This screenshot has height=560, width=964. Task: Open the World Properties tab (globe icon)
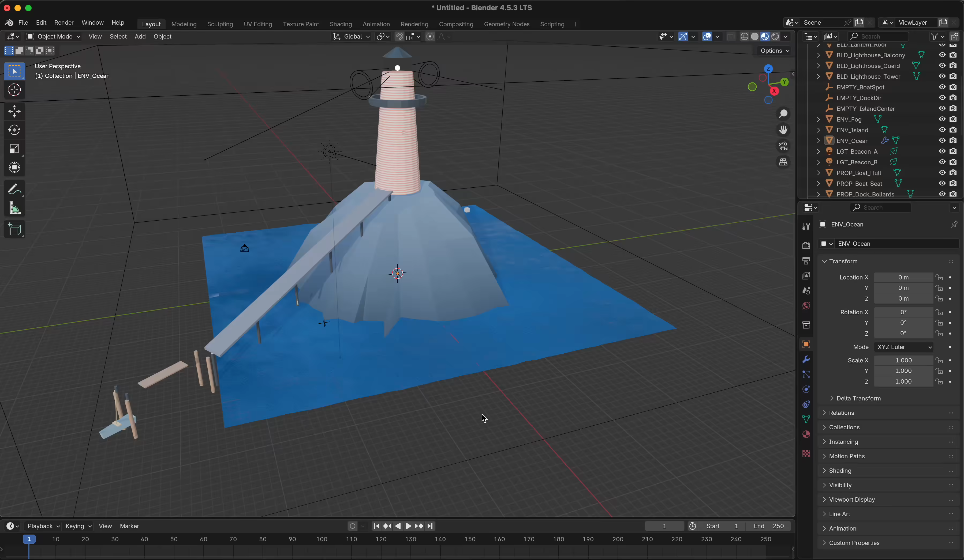coord(806,305)
